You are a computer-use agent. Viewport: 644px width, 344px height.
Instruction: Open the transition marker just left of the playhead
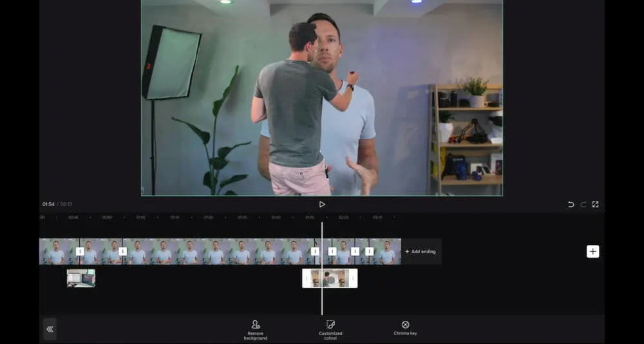click(314, 251)
